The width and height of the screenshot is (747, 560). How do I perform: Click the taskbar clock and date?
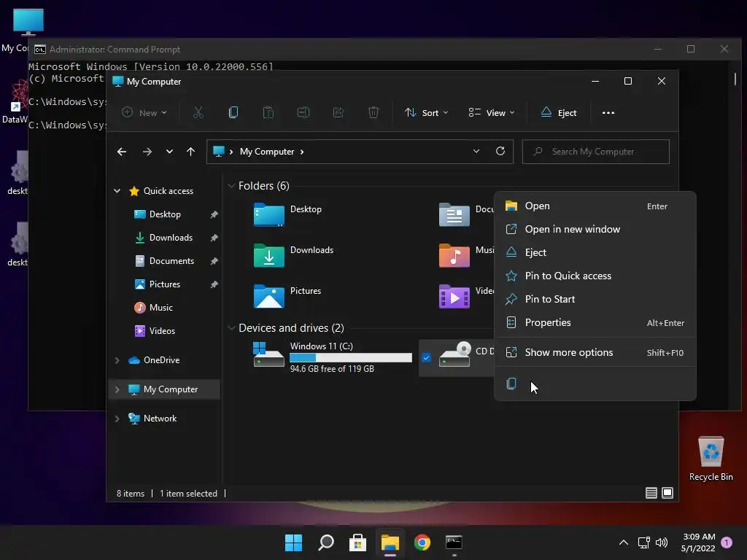[698, 542]
